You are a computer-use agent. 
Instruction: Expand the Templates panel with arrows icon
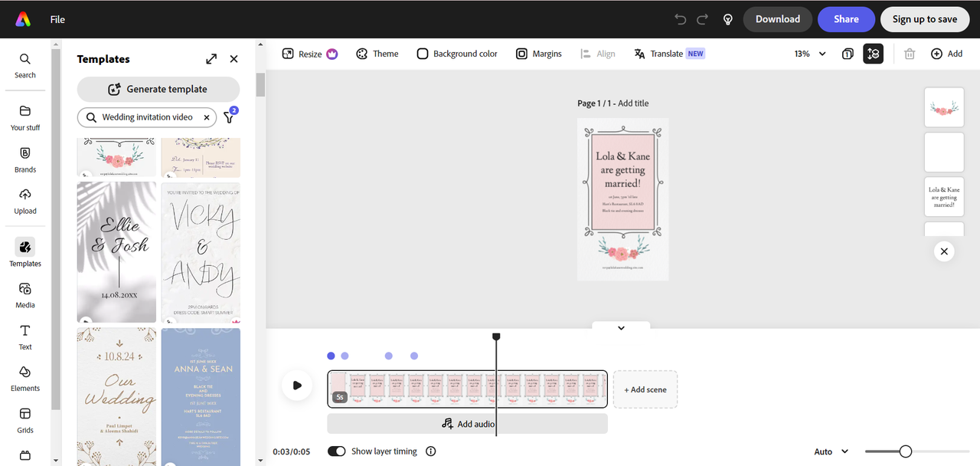[x=211, y=59]
